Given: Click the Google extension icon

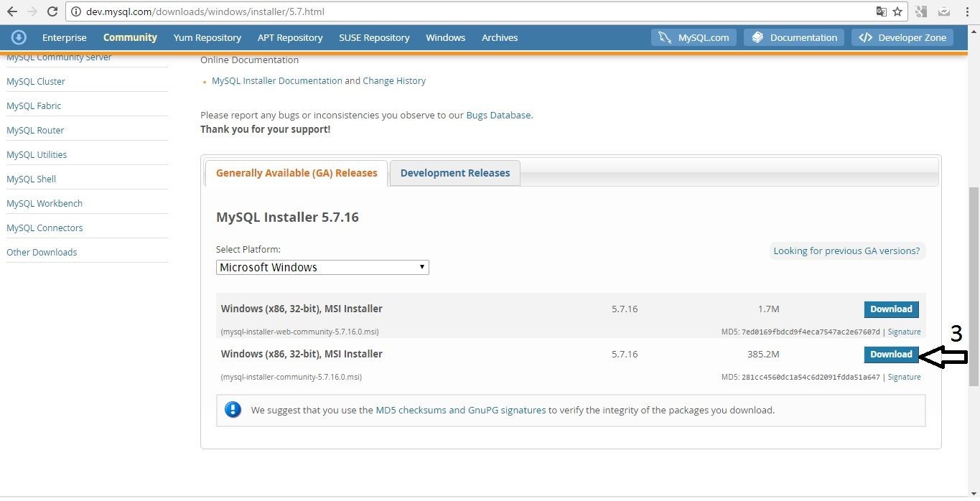Looking at the screenshot, I should [x=922, y=11].
